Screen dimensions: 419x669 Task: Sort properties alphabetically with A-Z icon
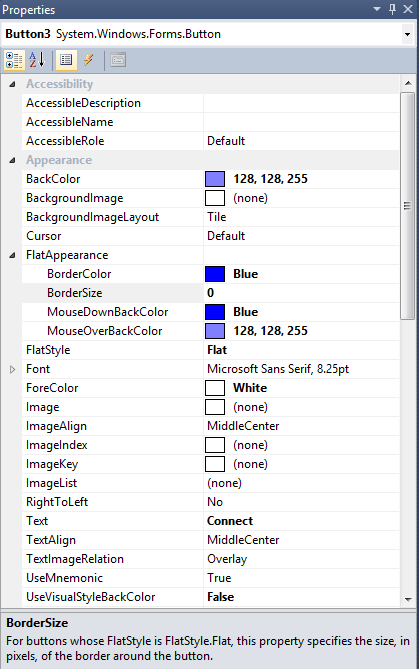(37, 60)
